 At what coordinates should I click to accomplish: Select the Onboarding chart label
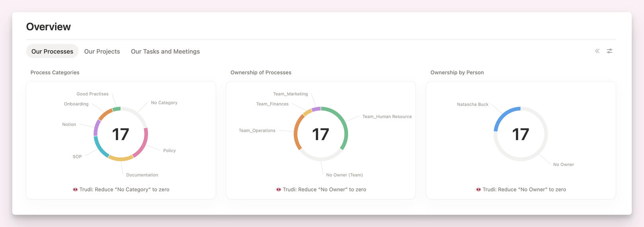tap(76, 104)
